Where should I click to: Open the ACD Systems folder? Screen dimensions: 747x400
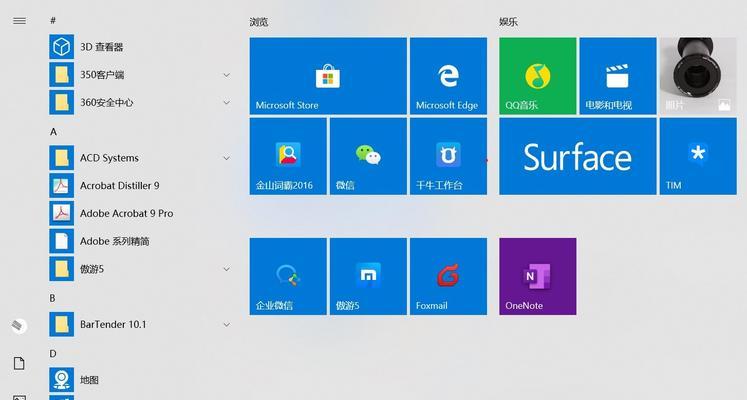(x=139, y=158)
